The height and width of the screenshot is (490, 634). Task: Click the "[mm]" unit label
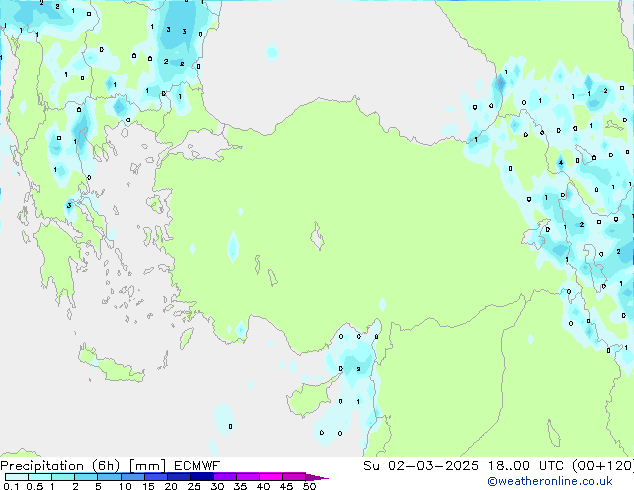147,466
